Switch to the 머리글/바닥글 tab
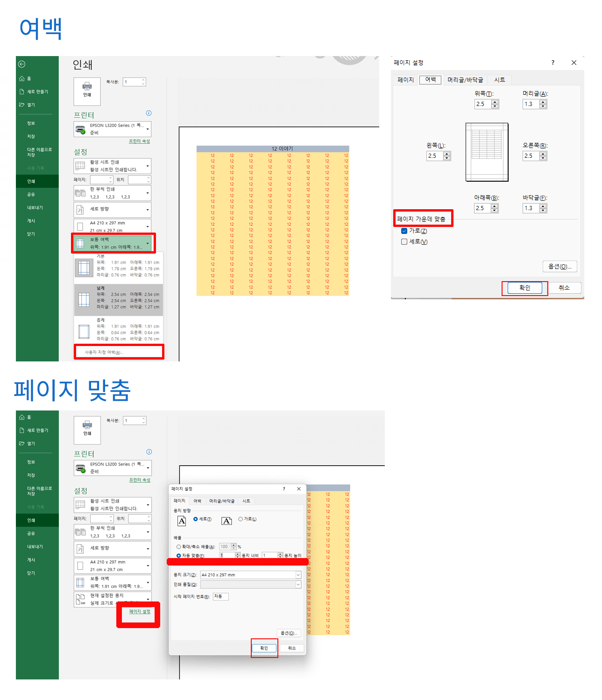The image size is (602, 700). click(x=465, y=79)
